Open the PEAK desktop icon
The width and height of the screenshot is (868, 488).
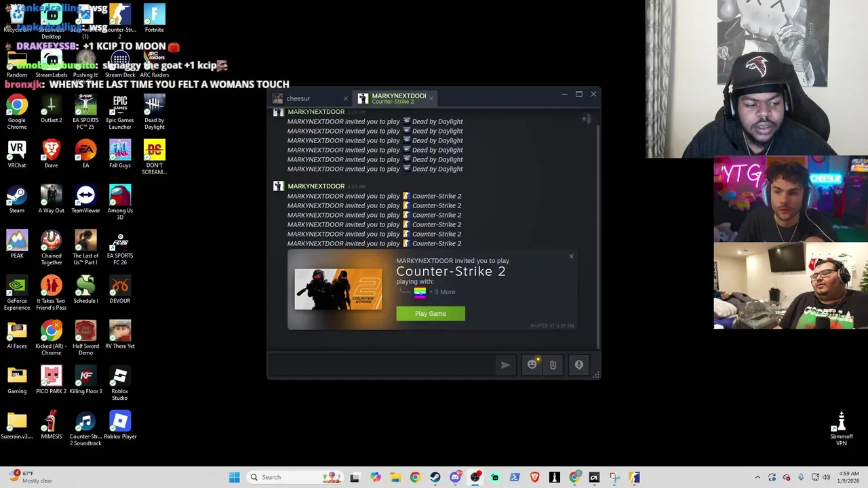click(17, 245)
